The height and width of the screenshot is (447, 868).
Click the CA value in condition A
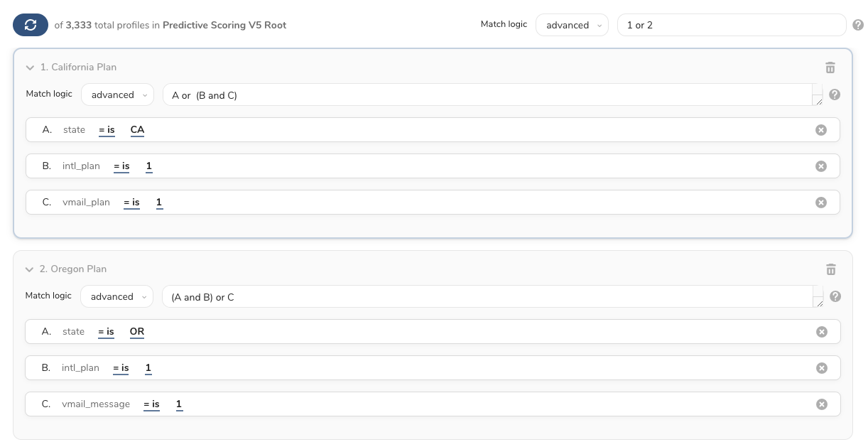pyautogui.click(x=137, y=130)
